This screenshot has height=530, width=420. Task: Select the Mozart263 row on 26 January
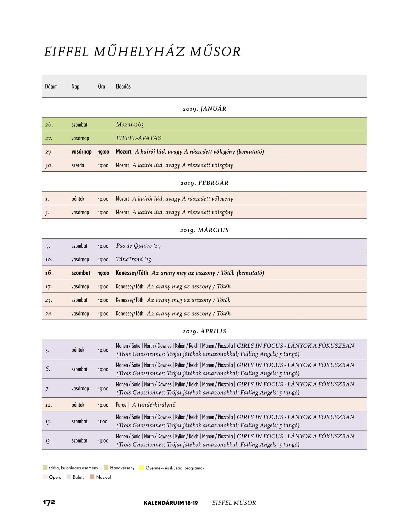(204, 124)
